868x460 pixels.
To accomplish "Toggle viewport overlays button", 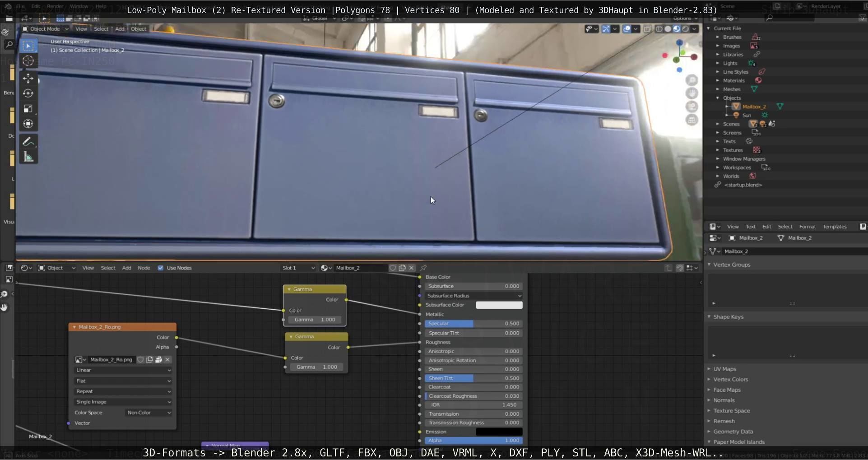I will coord(627,29).
